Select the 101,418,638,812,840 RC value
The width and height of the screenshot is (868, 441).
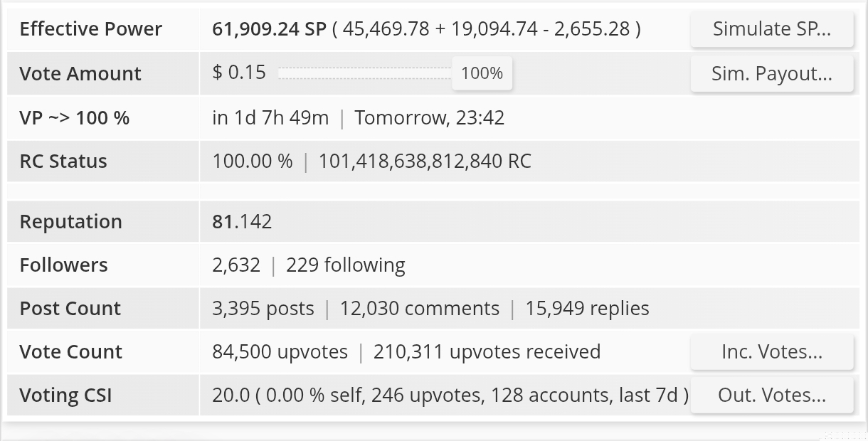(x=425, y=161)
